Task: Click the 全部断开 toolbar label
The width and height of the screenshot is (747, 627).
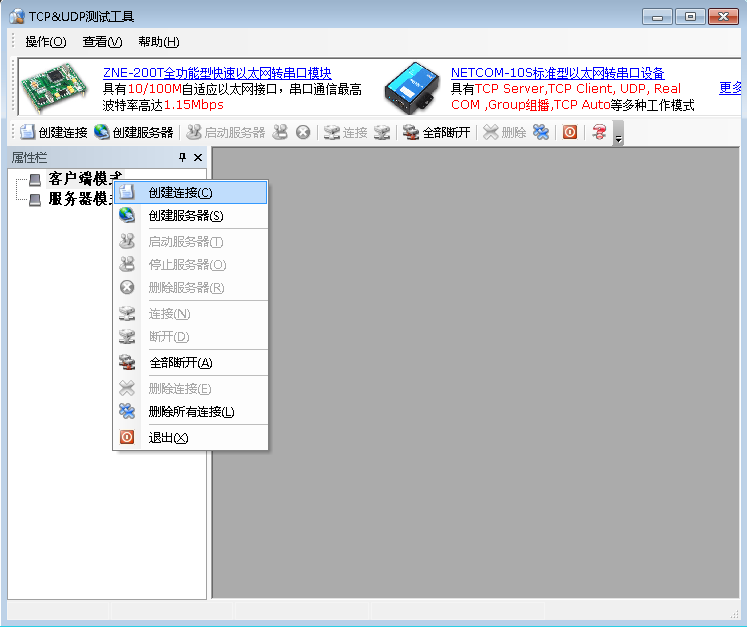Action: point(446,132)
